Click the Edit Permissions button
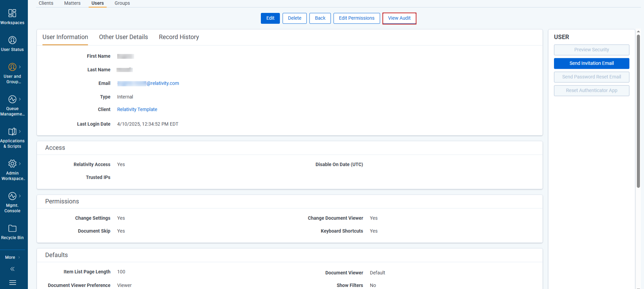 (x=356, y=18)
